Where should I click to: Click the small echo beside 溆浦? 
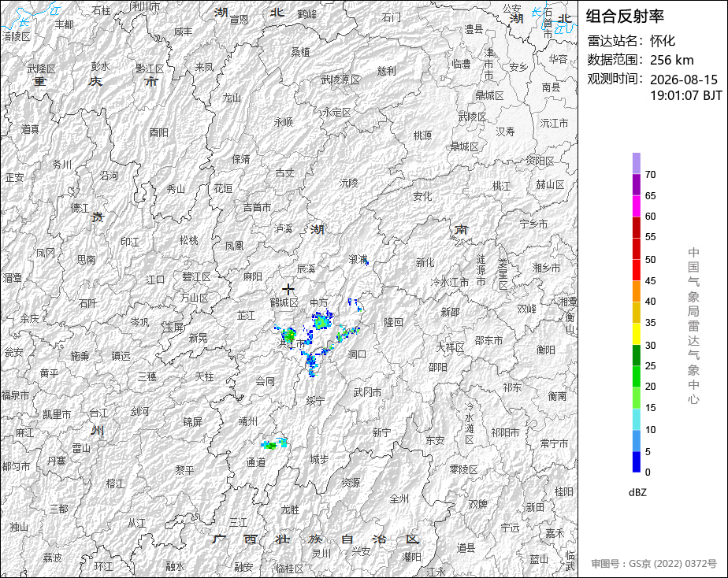pyautogui.click(x=366, y=262)
